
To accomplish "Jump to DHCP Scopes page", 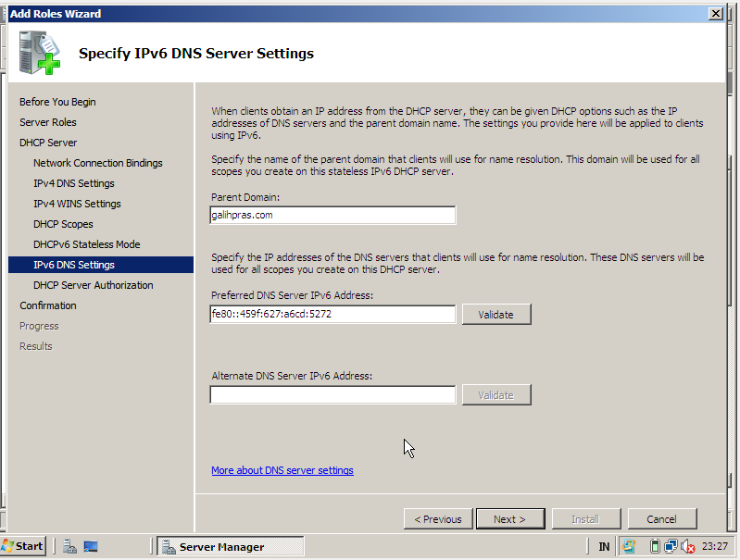I will coord(63,224).
